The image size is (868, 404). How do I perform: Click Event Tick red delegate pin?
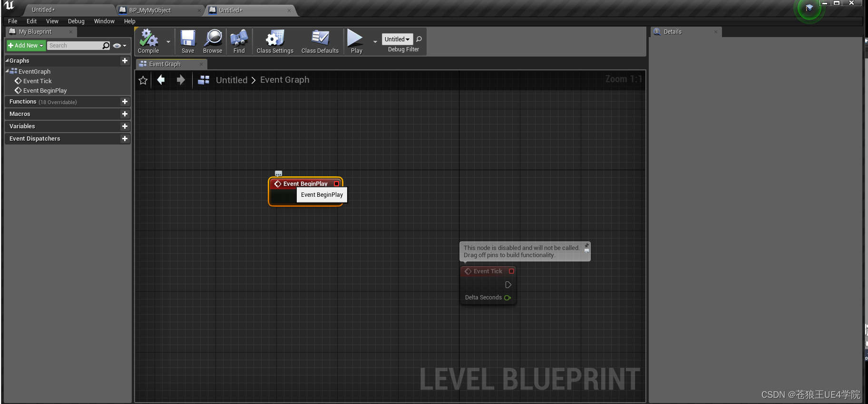click(512, 271)
